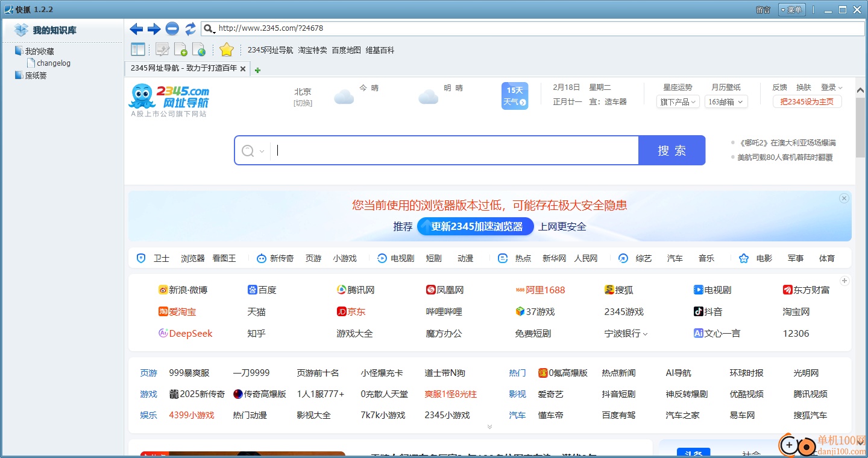Screen dimensions: 868x458
Task: Select the 页游 category label
Action: (x=148, y=373)
